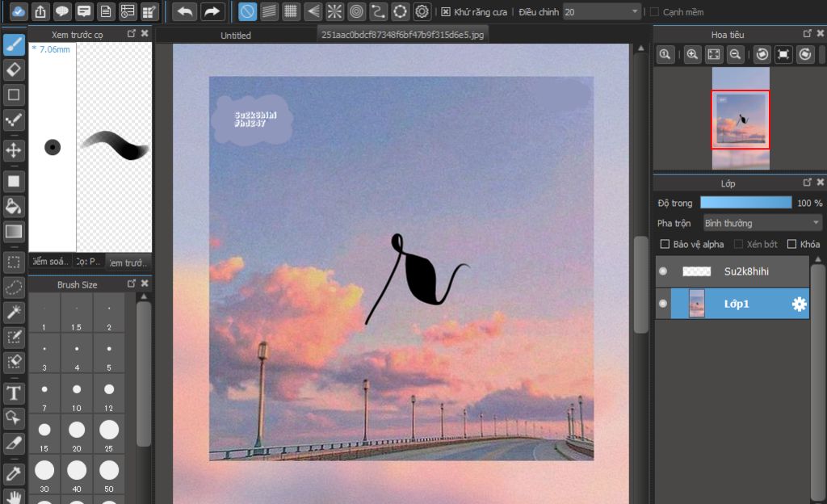Screen dimensions: 827x504
Task: Click rotate-left icon in Hoa tiêu panel
Action: (762, 54)
